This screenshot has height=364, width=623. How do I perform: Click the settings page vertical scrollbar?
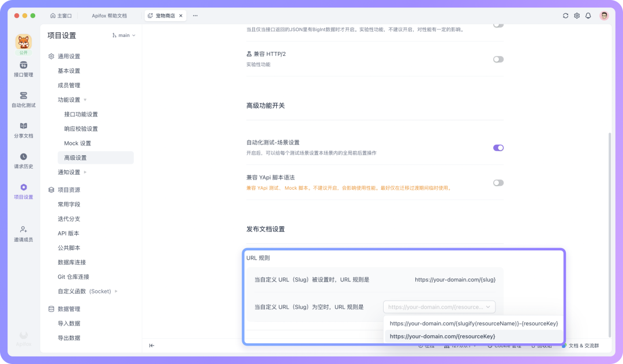pos(610,234)
